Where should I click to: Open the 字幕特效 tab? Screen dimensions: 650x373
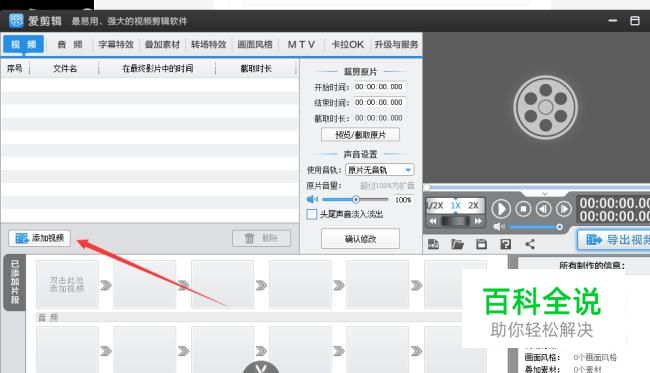click(116, 44)
